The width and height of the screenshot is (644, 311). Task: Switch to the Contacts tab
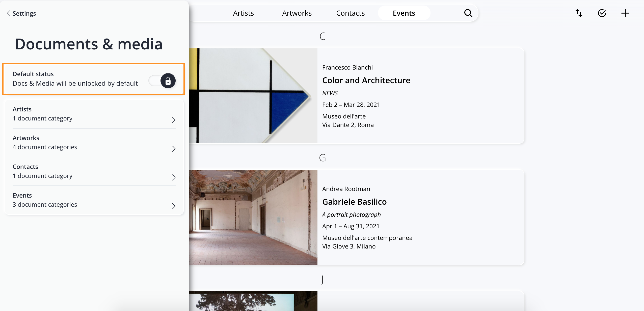tap(350, 13)
